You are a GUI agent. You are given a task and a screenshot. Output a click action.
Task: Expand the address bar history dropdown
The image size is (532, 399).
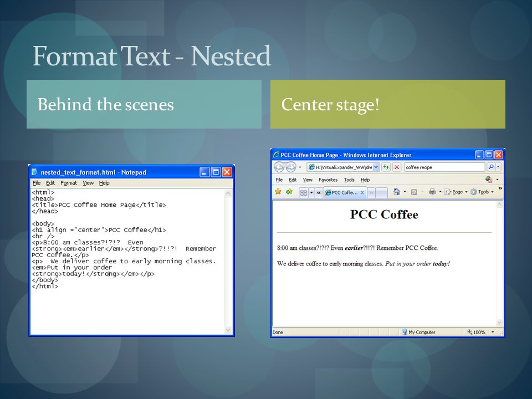pyautogui.click(x=376, y=167)
